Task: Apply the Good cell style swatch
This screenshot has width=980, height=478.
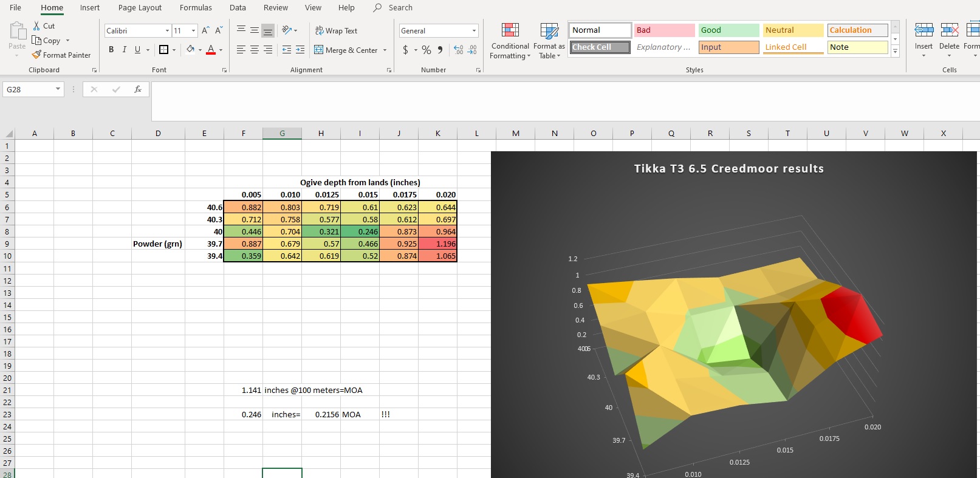Action: pyautogui.click(x=728, y=30)
